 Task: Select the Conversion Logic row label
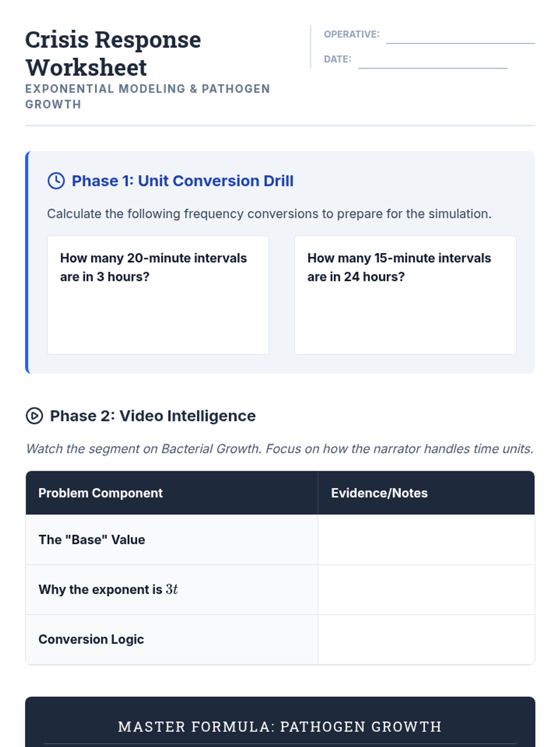[91, 639]
